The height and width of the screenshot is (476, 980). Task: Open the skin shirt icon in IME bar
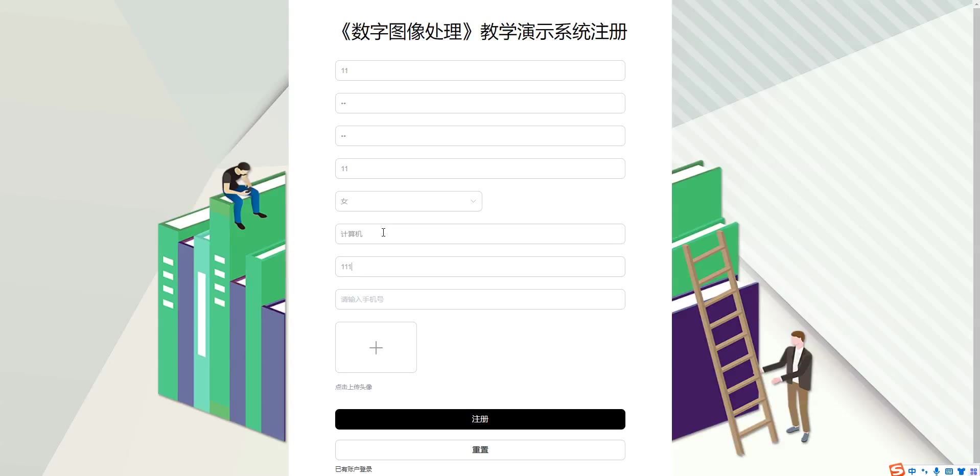coord(961,471)
